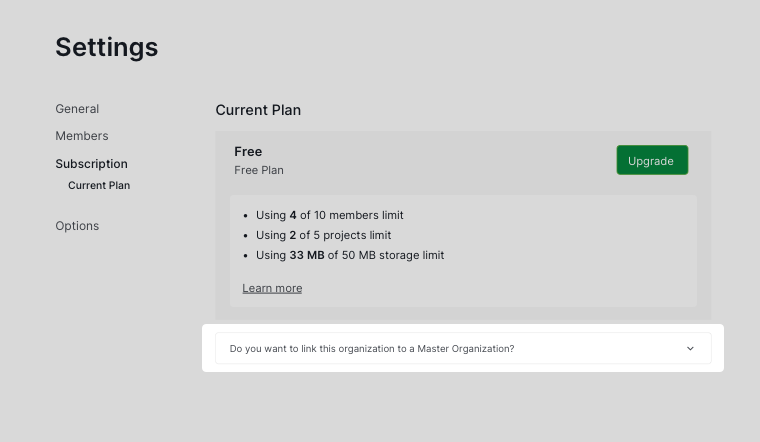Select the bold Free plan title
Screen dimensions: 760x442
248,152
